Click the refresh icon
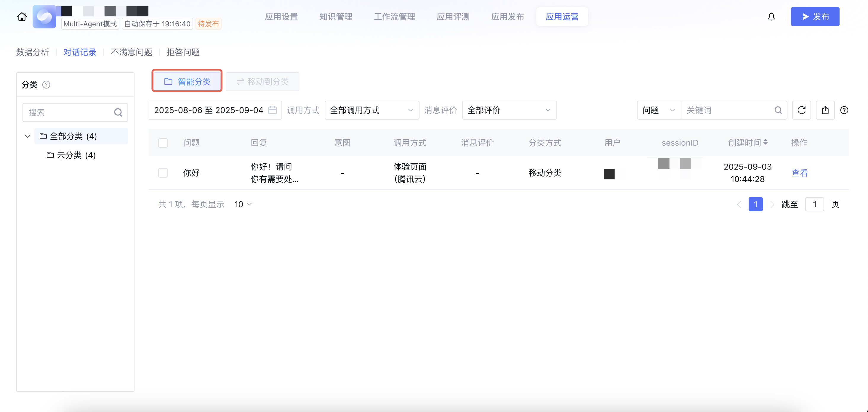 coord(801,110)
